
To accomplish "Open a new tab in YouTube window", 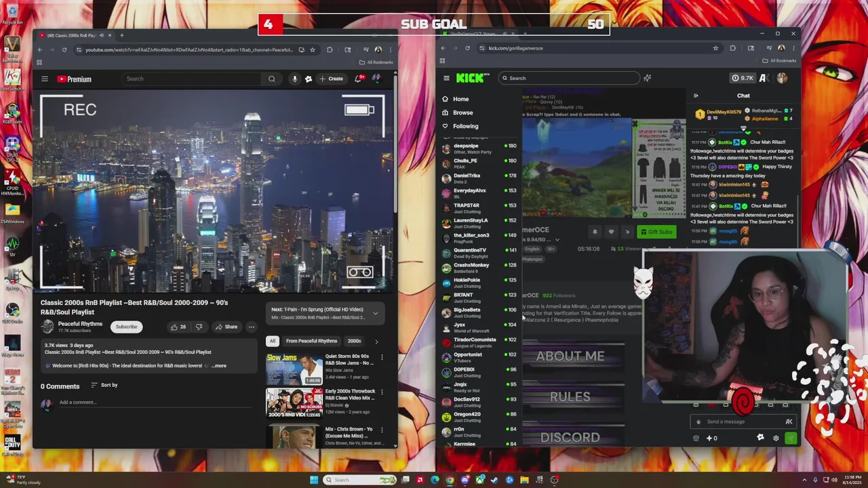I will (121, 35).
